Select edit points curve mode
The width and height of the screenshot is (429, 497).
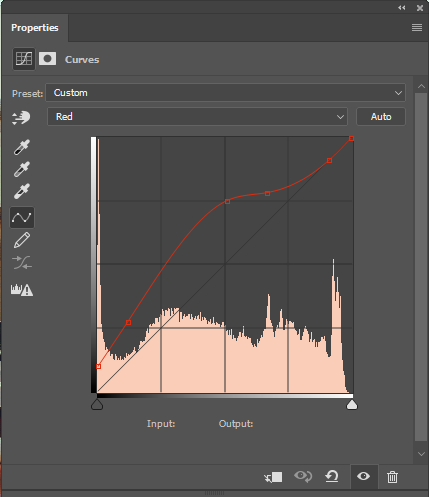[x=22, y=218]
